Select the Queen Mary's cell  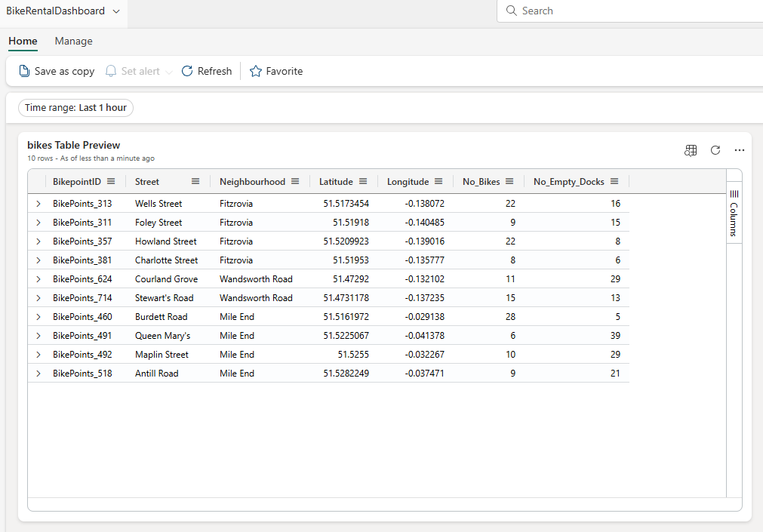point(162,336)
